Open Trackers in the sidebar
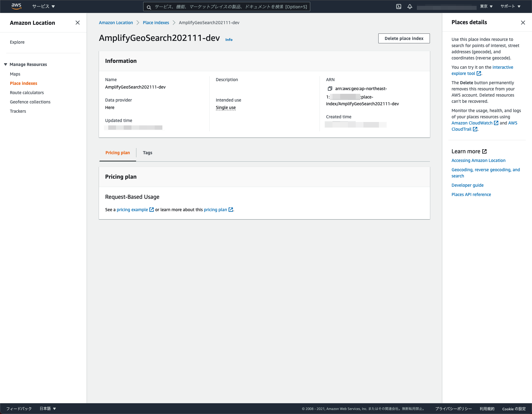 click(x=18, y=111)
